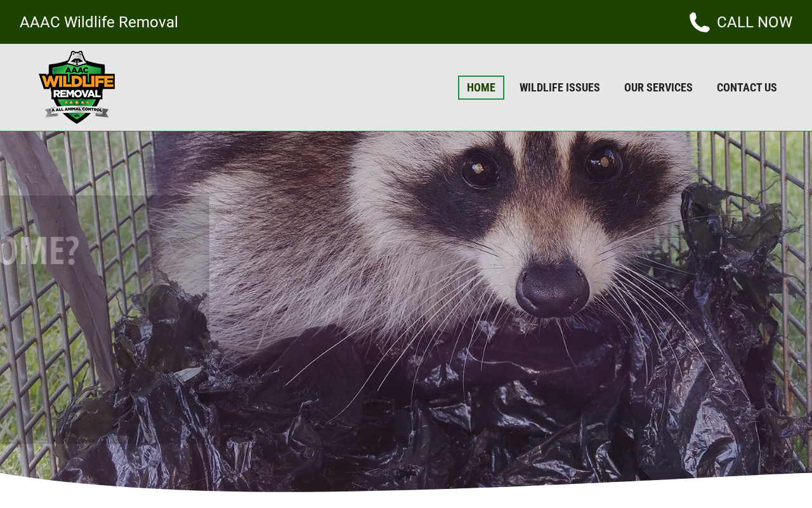
Task: Click the REMOVAL word in the logo
Action: pos(77,93)
